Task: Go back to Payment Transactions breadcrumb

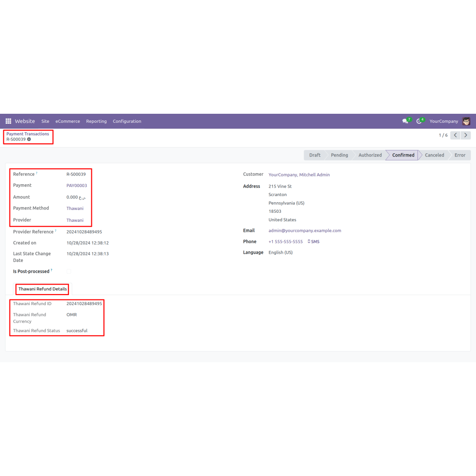Action: click(28, 134)
